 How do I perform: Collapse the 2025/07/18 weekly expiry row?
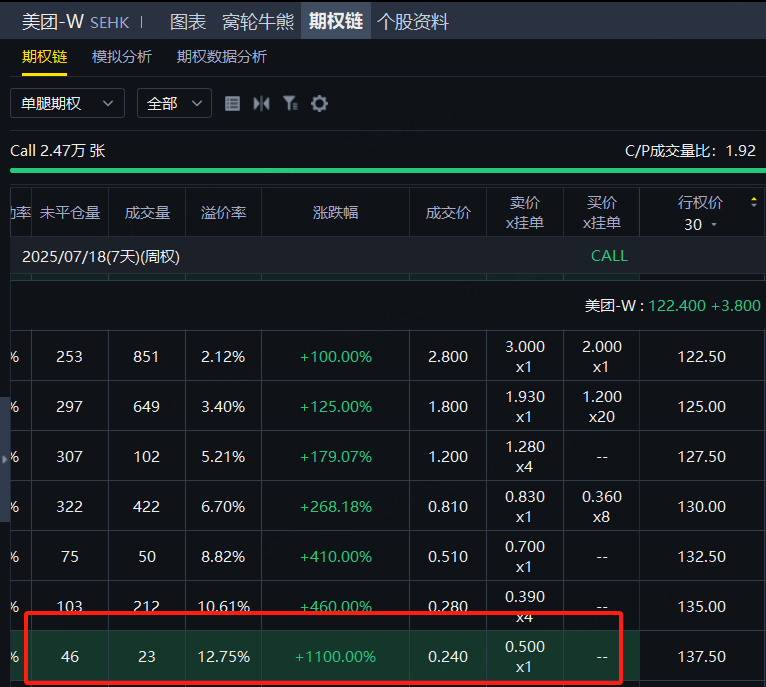100,256
